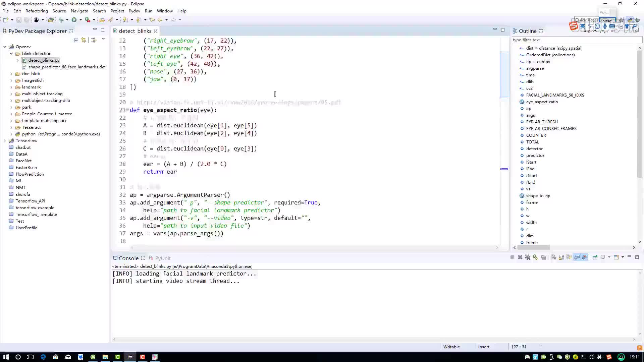Viewport: 644px width, 362px height.
Task: Click COUNTER entry in Outline
Action: [536, 135]
